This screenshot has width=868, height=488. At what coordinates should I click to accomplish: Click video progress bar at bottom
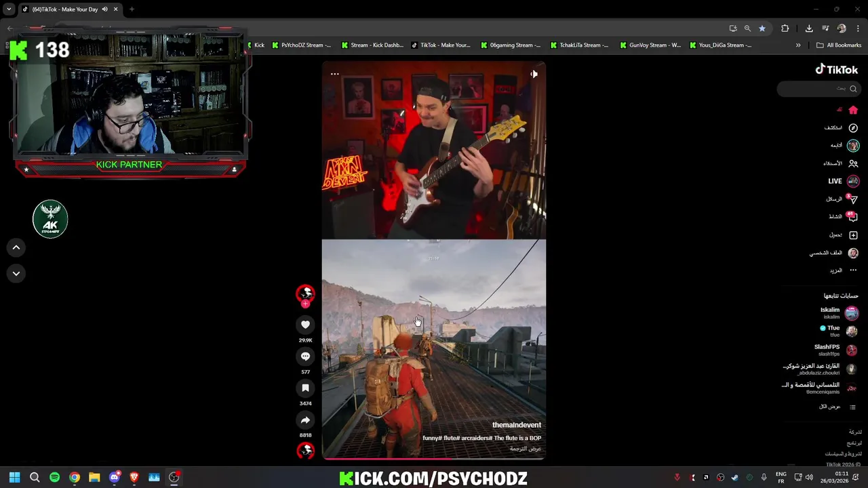434,459
